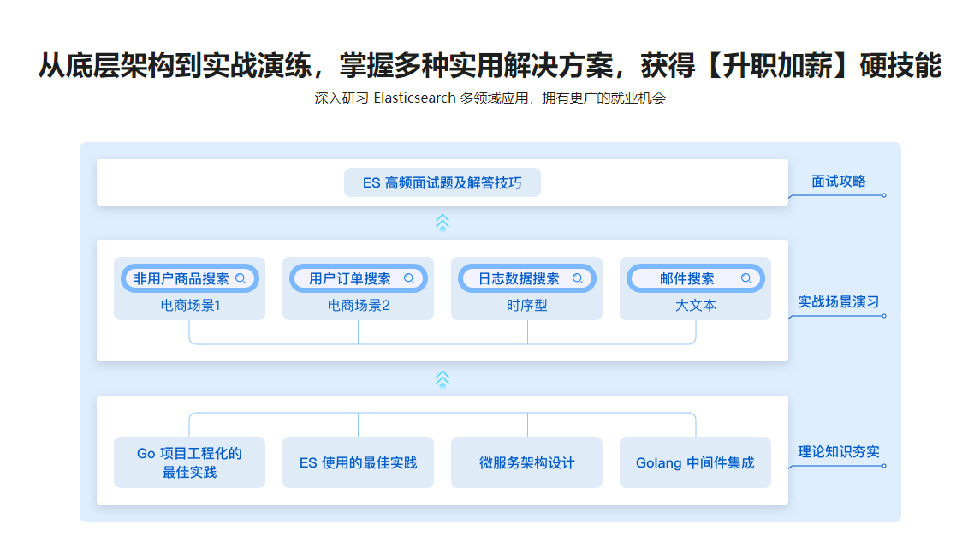Image resolution: width=980 pixels, height=560 pixels.
Task: Click the 大文本 caption under 邮件搜索
Action: pos(695,305)
